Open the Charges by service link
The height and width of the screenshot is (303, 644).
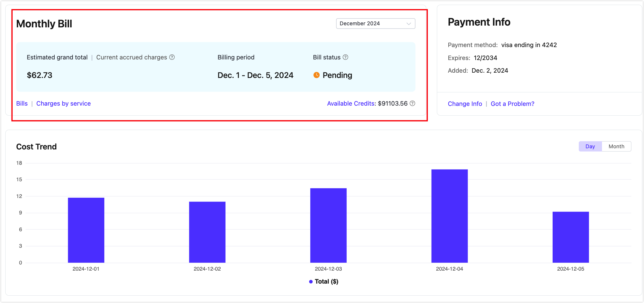click(63, 104)
